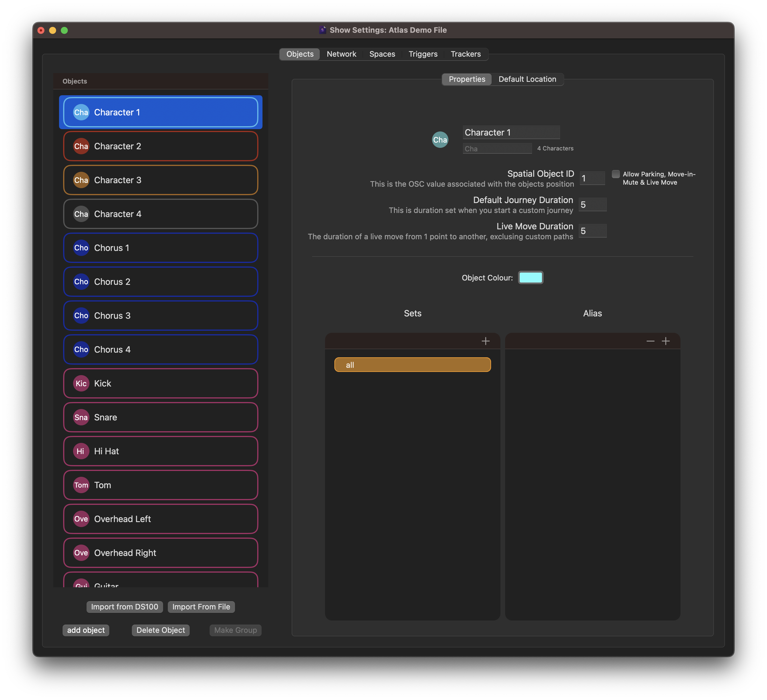Viewport: 767px width, 700px height.
Task: Click the Import from DS100 button
Action: (125, 607)
